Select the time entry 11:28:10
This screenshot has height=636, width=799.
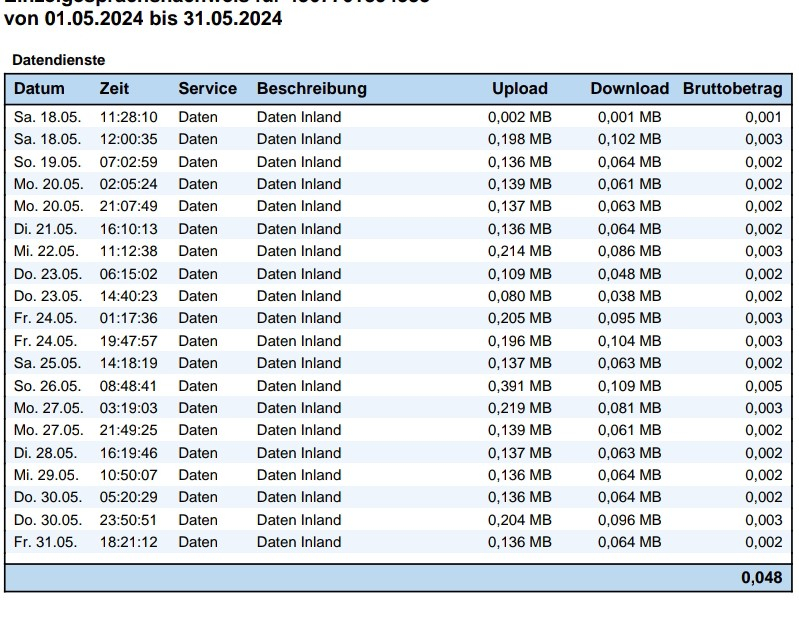pos(128,117)
